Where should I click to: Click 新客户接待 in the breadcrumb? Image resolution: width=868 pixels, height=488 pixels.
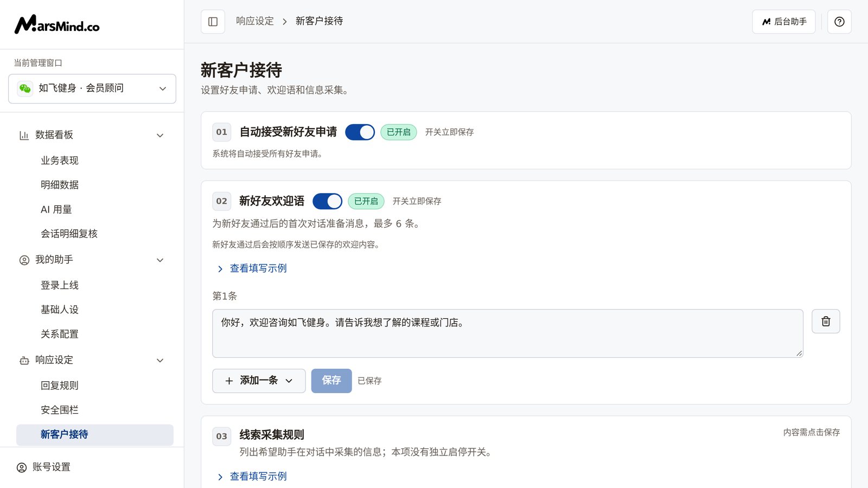point(319,21)
